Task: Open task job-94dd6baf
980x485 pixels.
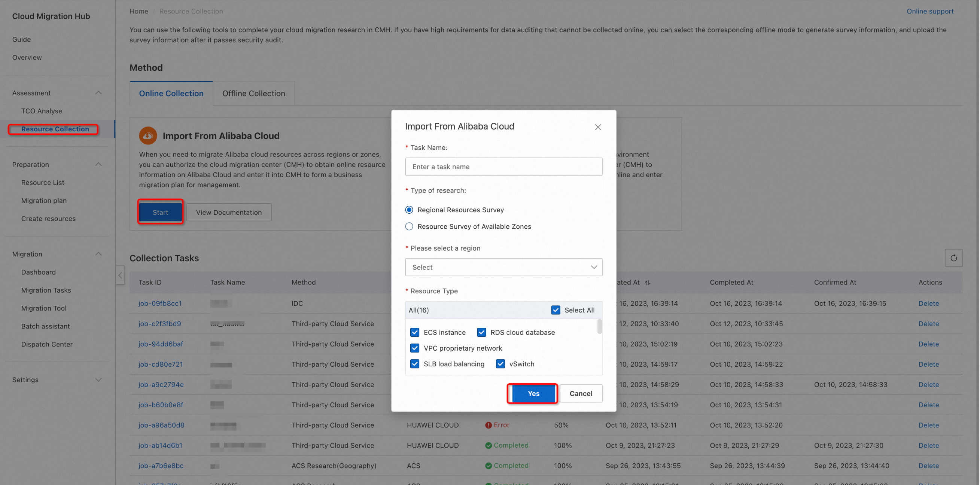Action: [x=161, y=344]
